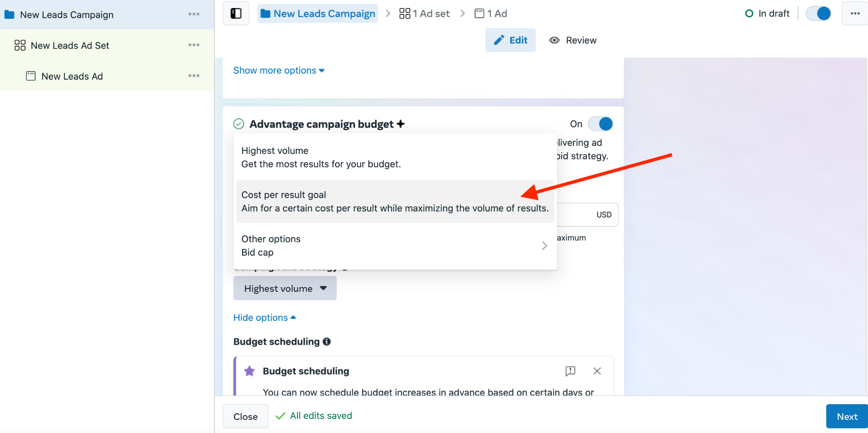This screenshot has height=433, width=868.
Task: Click the In draft status
Action: click(767, 14)
